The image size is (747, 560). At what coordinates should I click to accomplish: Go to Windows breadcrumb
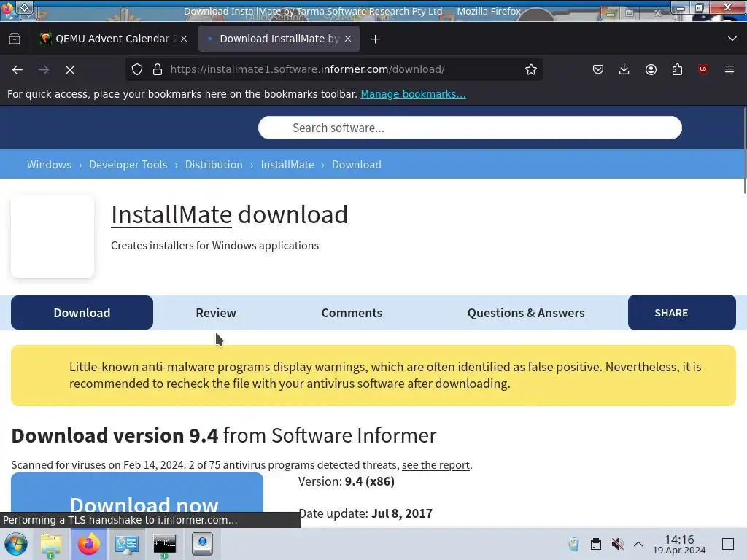pos(49,164)
